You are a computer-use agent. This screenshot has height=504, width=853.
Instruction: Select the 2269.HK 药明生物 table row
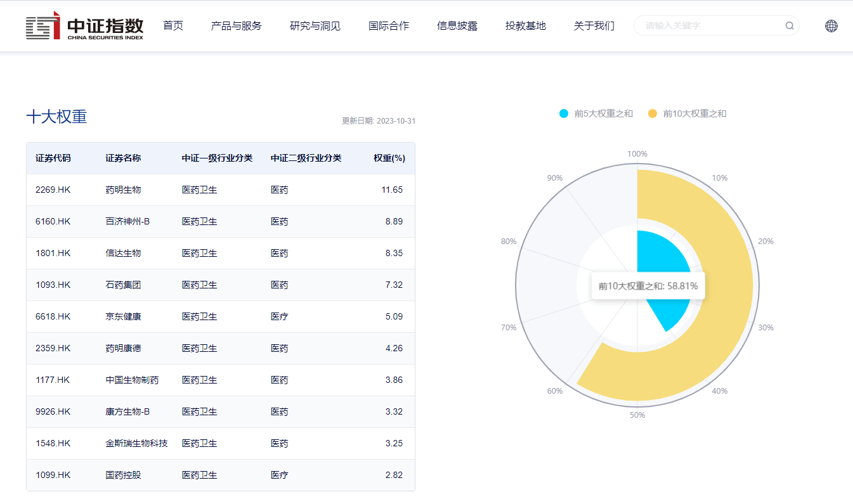[x=220, y=190]
